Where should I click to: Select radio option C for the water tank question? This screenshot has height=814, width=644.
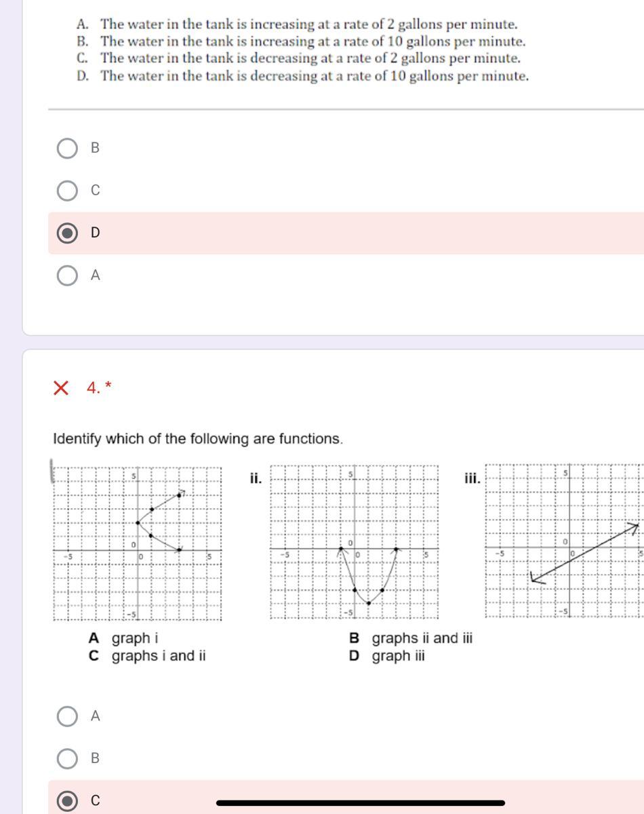click(67, 191)
